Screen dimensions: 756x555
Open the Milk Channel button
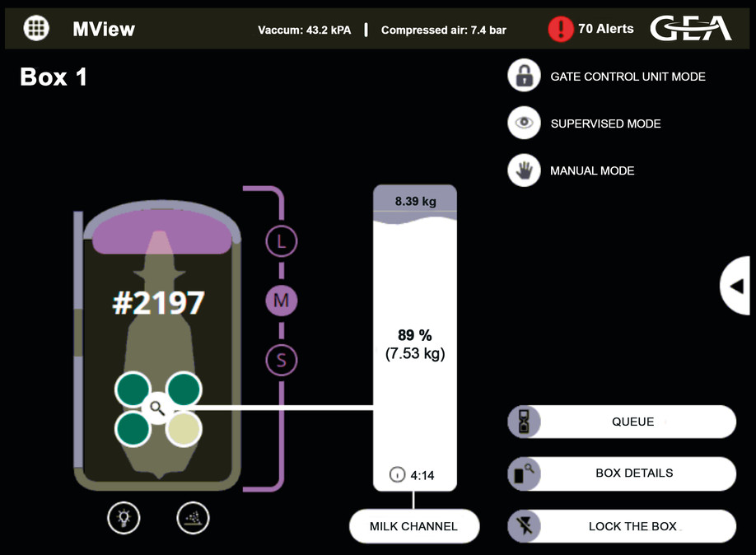(x=413, y=526)
